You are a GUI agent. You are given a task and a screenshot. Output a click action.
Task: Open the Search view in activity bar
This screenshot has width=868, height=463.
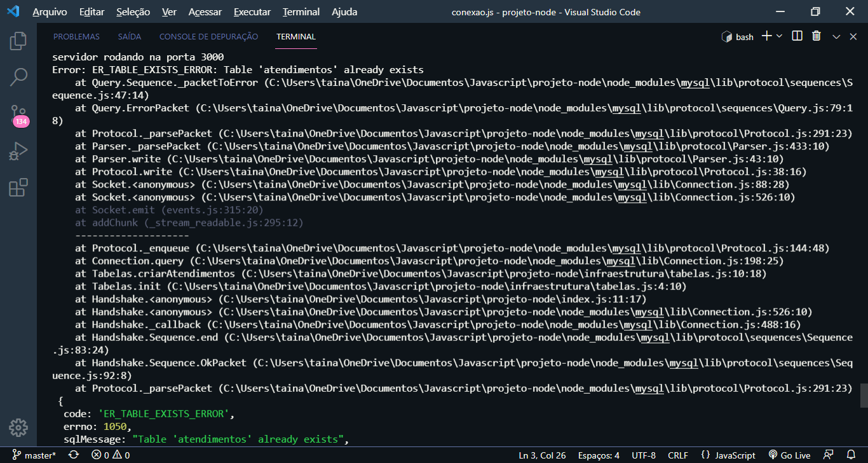pos(18,78)
